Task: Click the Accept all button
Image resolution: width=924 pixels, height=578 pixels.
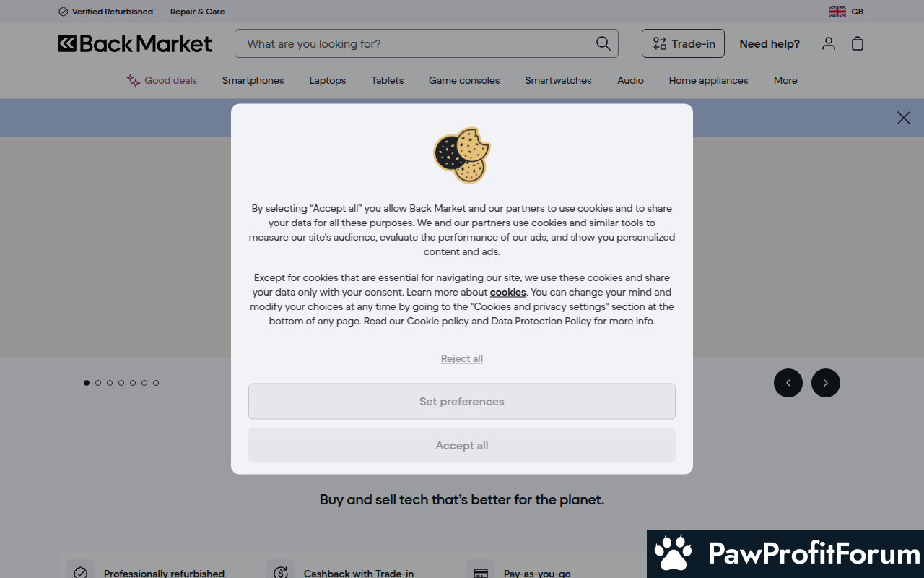Action: (x=462, y=446)
